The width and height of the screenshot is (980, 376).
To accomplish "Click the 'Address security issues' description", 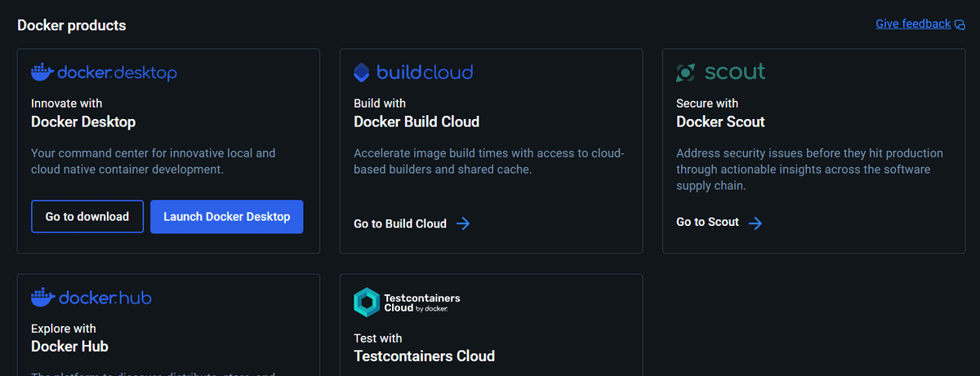I will [x=809, y=170].
